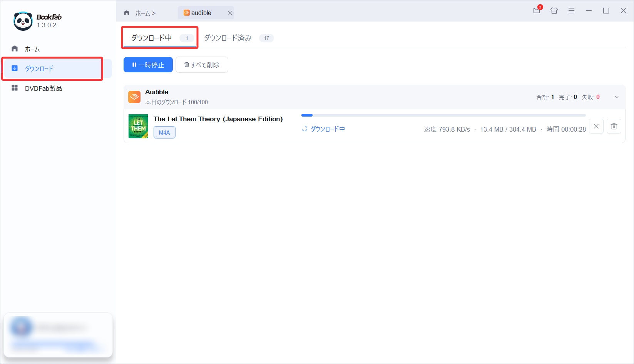This screenshot has width=634, height=364.
Task: Click the 失敗: 0 counter
Action: point(591,97)
